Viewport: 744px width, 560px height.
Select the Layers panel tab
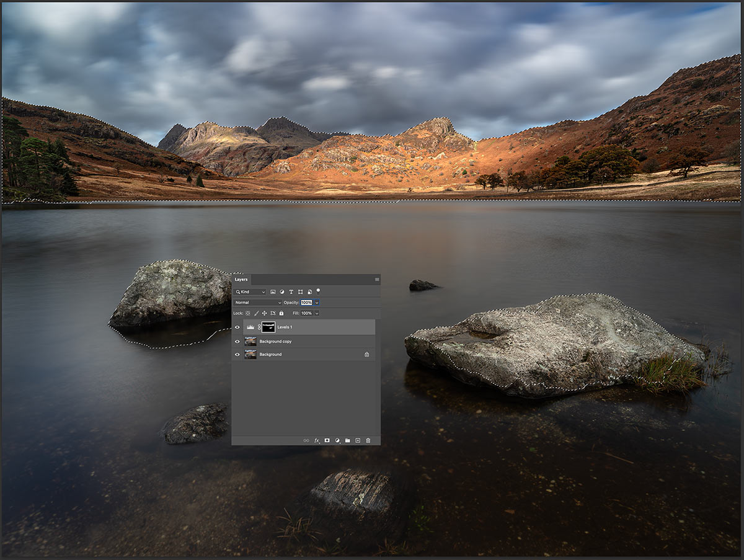click(241, 280)
